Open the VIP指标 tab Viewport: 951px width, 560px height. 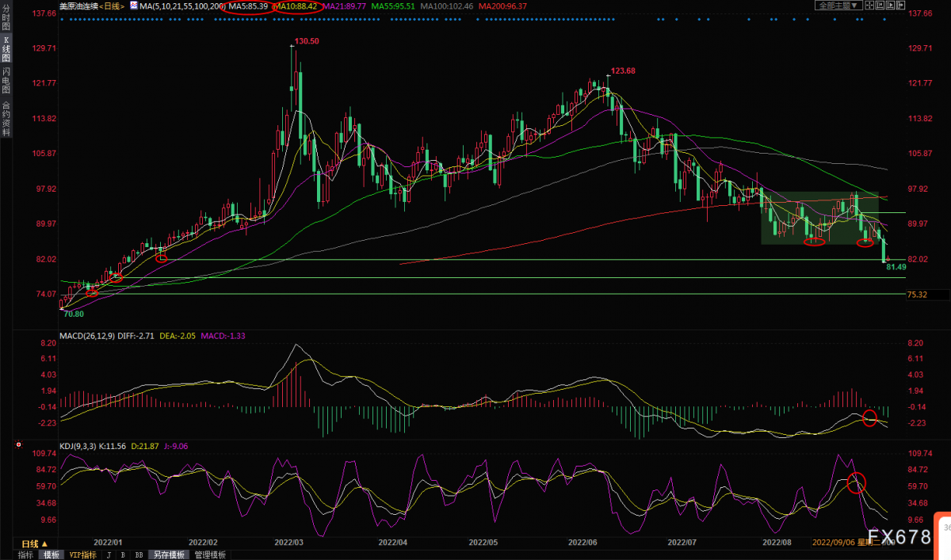click(x=82, y=554)
